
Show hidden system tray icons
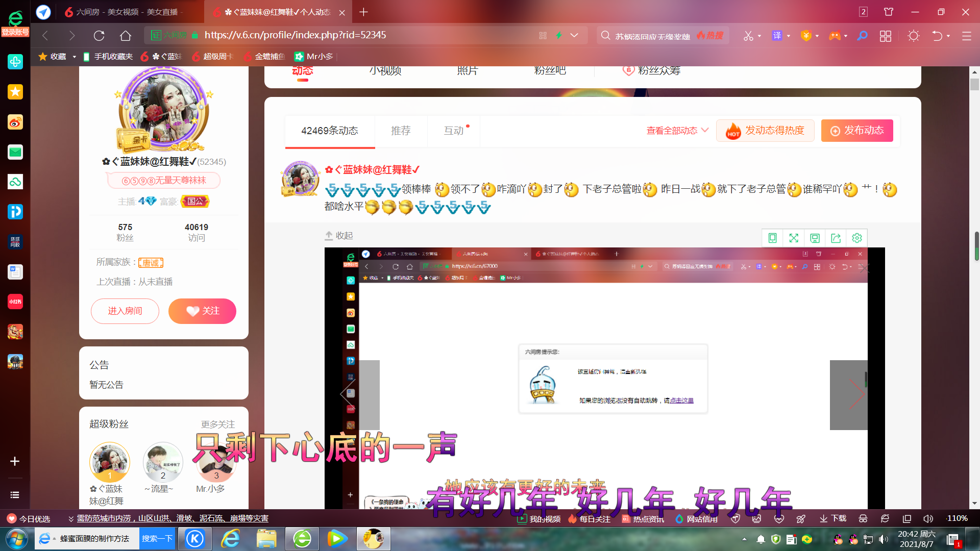pos(744,539)
